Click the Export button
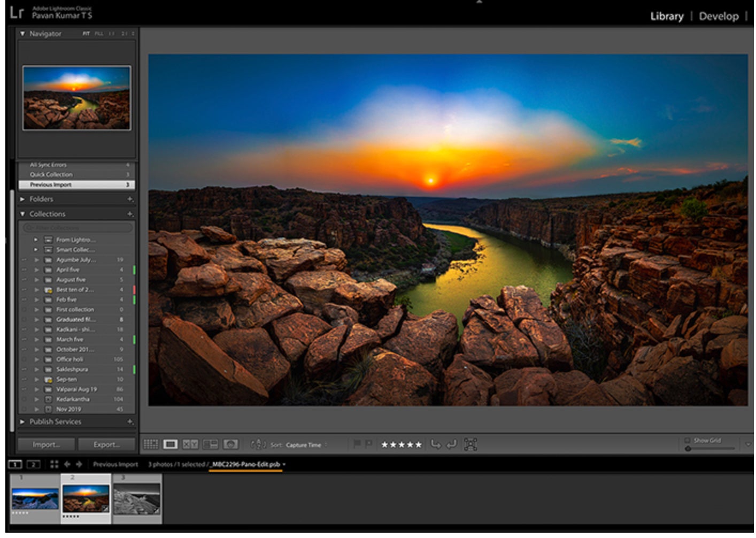756x538 pixels. tap(106, 444)
